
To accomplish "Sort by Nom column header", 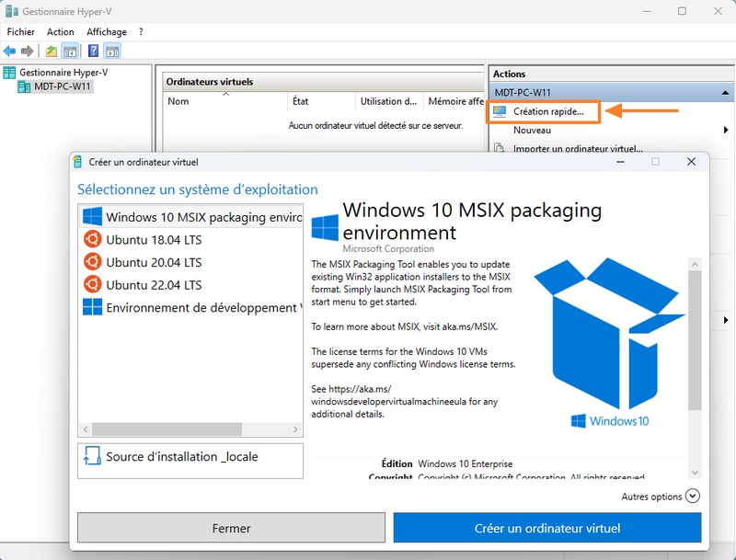I will pyautogui.click(x=178, y=101).
